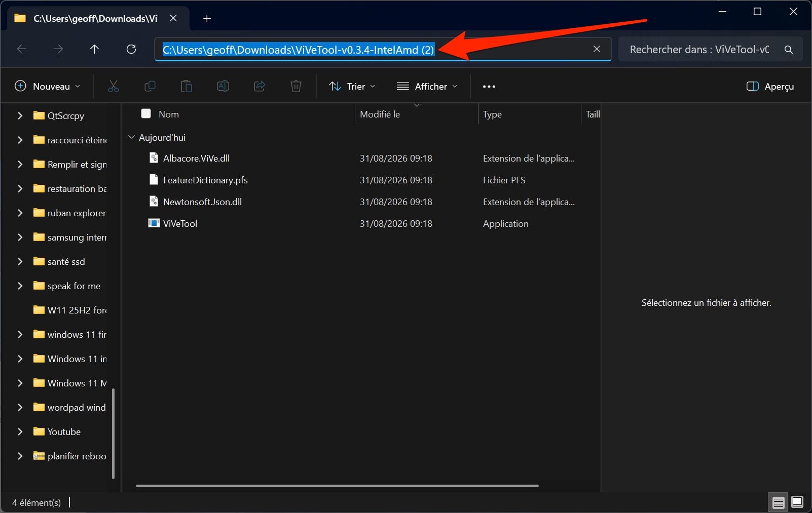Expand the QtScrcpy folder node

click(20, 115)
